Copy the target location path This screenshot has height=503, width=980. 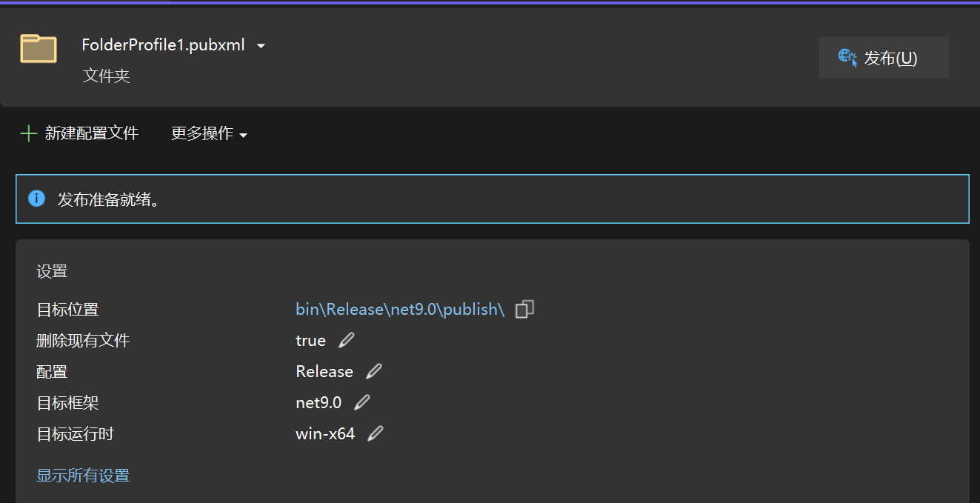coord(524,310)
